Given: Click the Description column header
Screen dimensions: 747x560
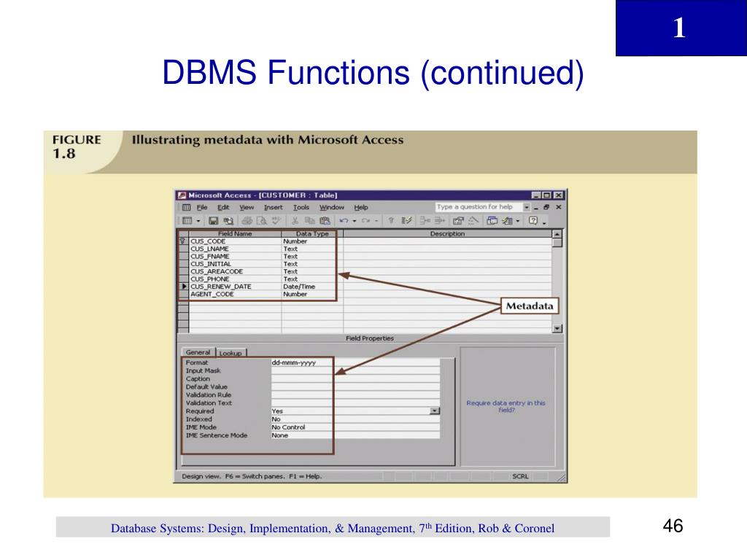Looking at the screenshot, I should click(x=447, y=233).
